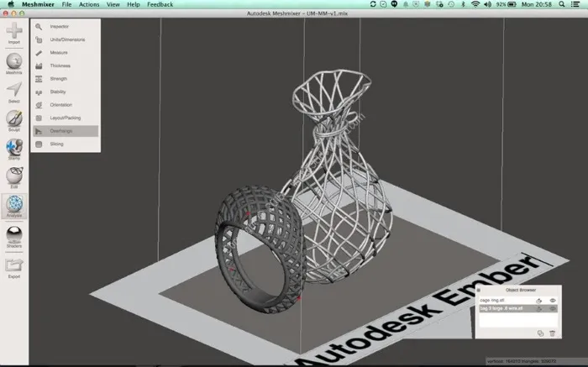Click target icon on bag 3 large row
Viewport: 588px width, 367px height.
(x=539, y=309)
